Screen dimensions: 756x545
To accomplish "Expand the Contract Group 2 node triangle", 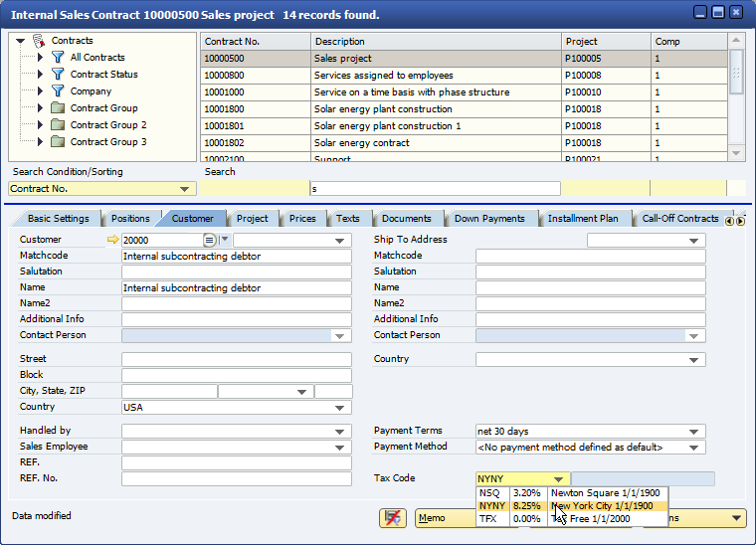I will [41, 124].
